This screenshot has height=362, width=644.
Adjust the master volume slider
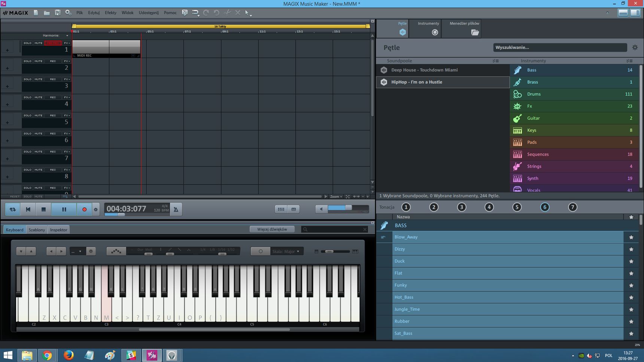(x=348, y=208)
